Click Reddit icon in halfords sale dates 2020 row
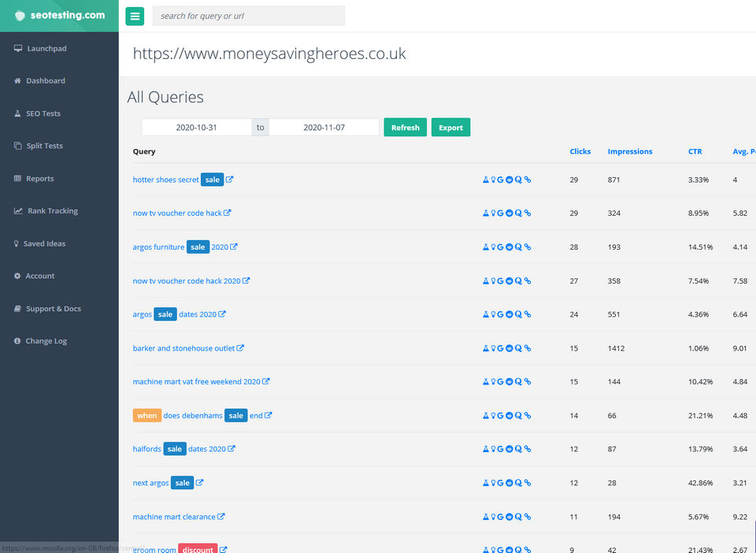This screenshot has height=553, width=756. [510, 449]
